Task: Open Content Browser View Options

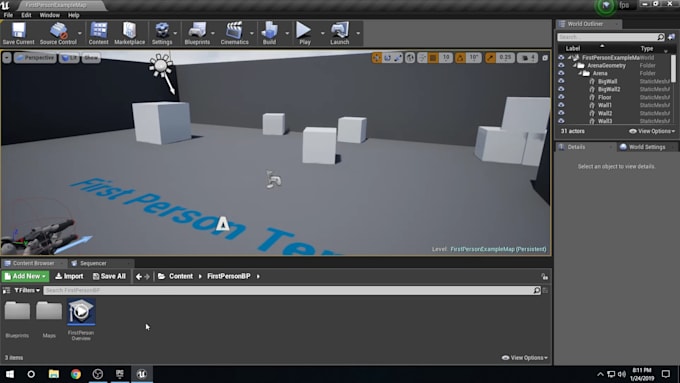Action: tap(525, 358)
